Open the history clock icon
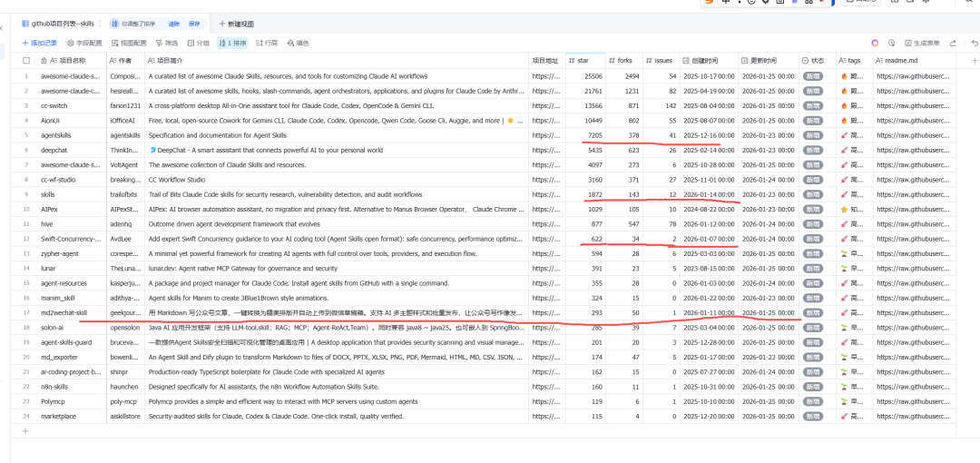980x463 pixels. pyautogui.click(x=892, y=43)
